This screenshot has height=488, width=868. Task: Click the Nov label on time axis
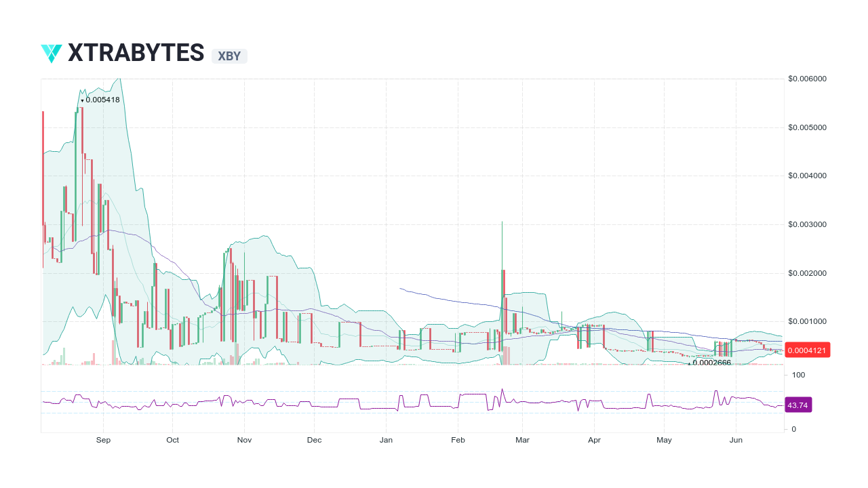(x=245, y=440)
